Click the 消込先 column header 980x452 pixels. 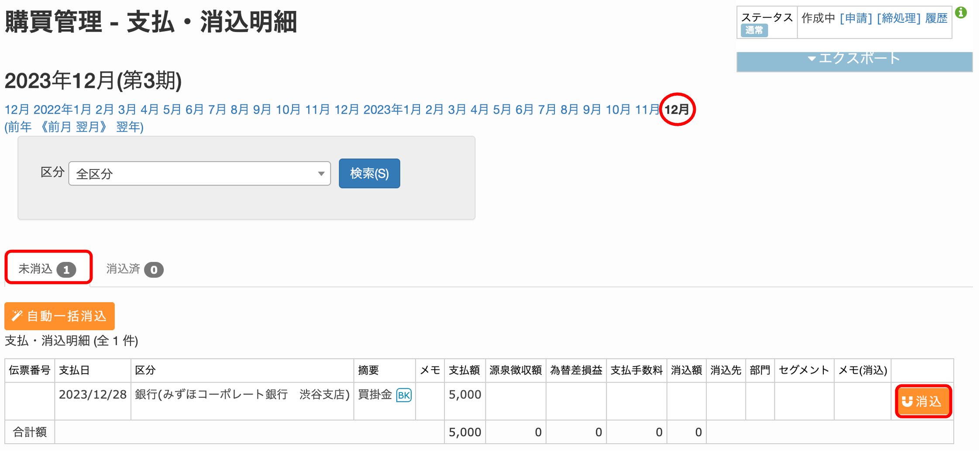click(726, 370)
